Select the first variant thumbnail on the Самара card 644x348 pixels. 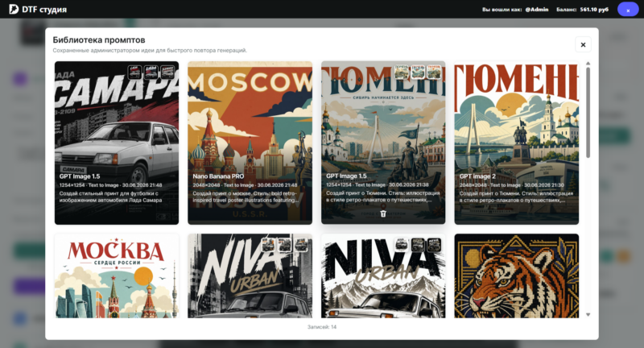tap(134, 72)
